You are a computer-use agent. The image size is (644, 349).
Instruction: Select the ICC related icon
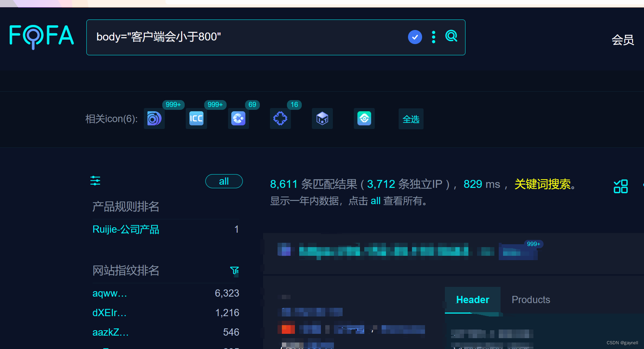[x=196, y=119]
